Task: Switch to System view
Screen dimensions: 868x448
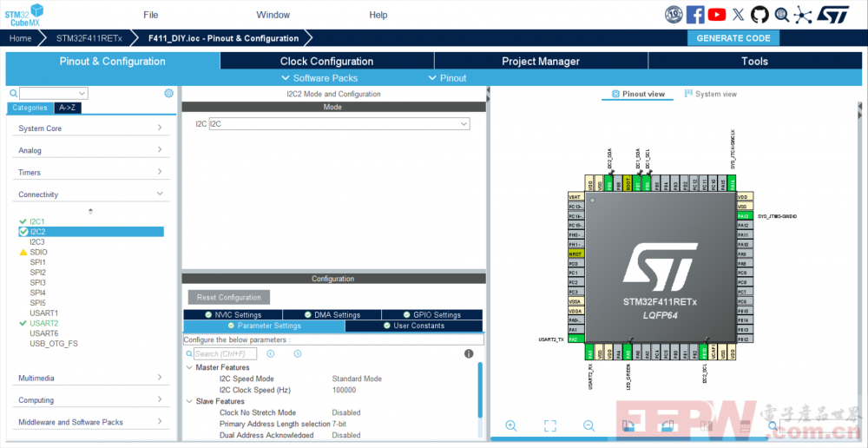Action: coord(711,94)
